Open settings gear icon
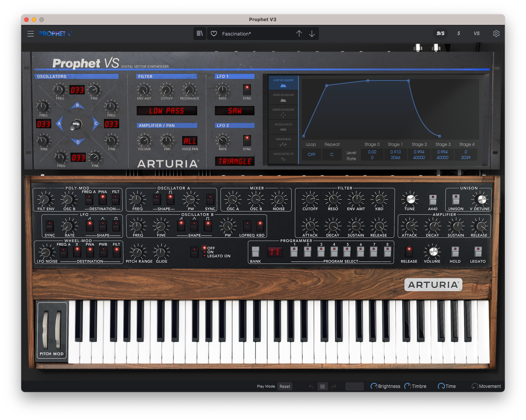 [496, 34]
